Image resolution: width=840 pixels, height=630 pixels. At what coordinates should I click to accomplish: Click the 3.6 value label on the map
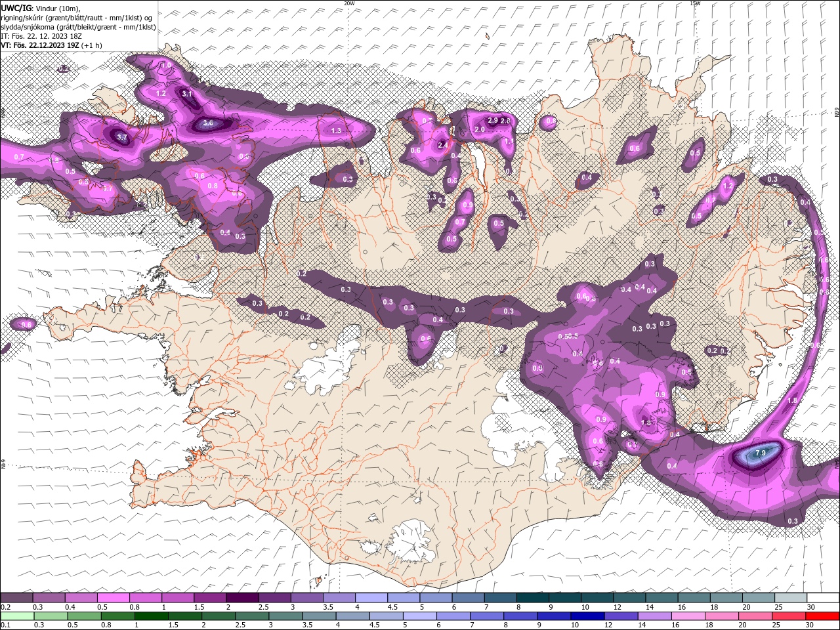pos(208,123)
